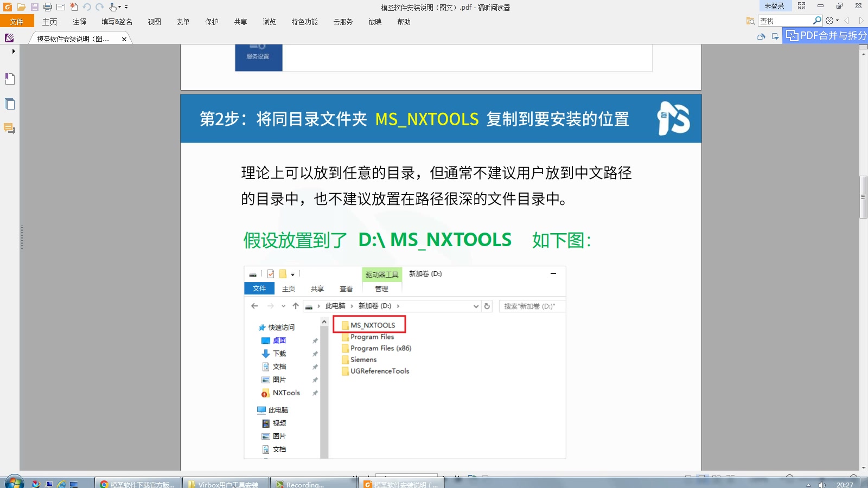Open the 视图 ribbon tab

click(x=155, y=22)
